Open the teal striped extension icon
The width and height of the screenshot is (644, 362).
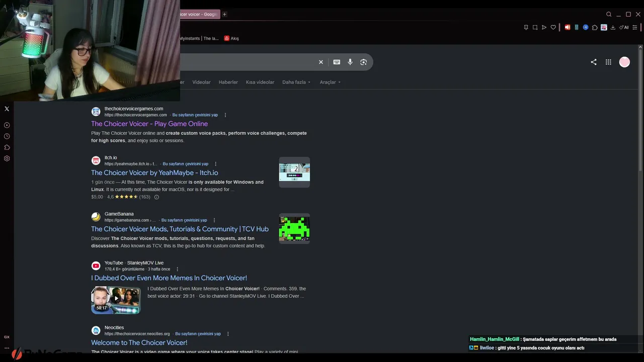[577, 27]
